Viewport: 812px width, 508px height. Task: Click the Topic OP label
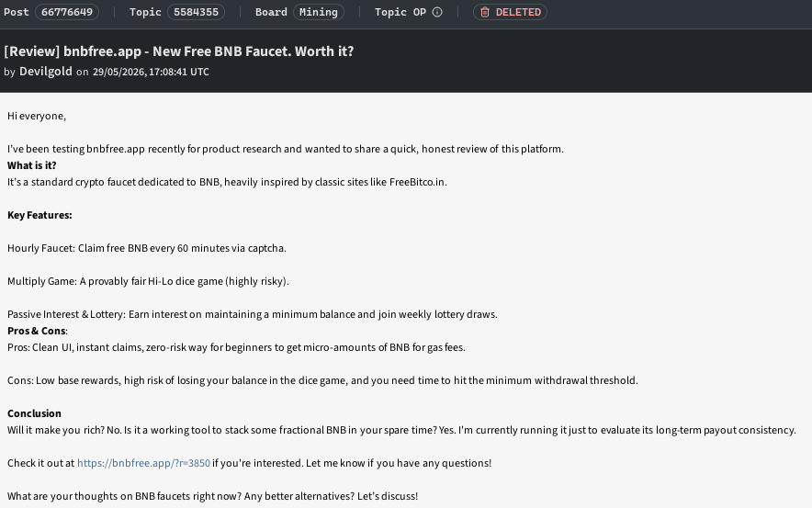[x=400, y=12]
